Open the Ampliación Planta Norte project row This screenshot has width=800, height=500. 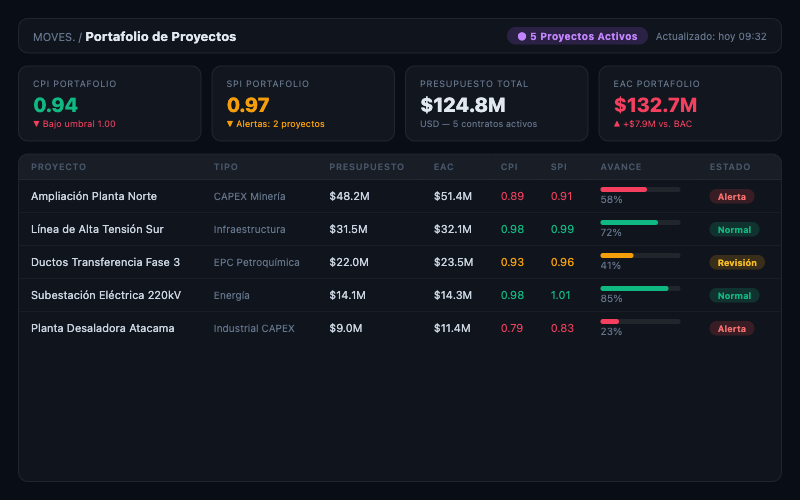click(94, 197)
